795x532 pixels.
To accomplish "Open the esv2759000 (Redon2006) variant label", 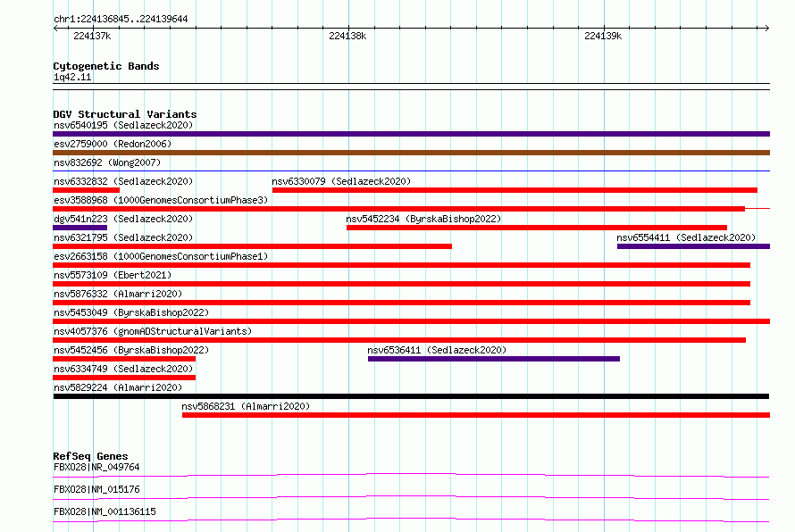I will (x=113, y=144).
